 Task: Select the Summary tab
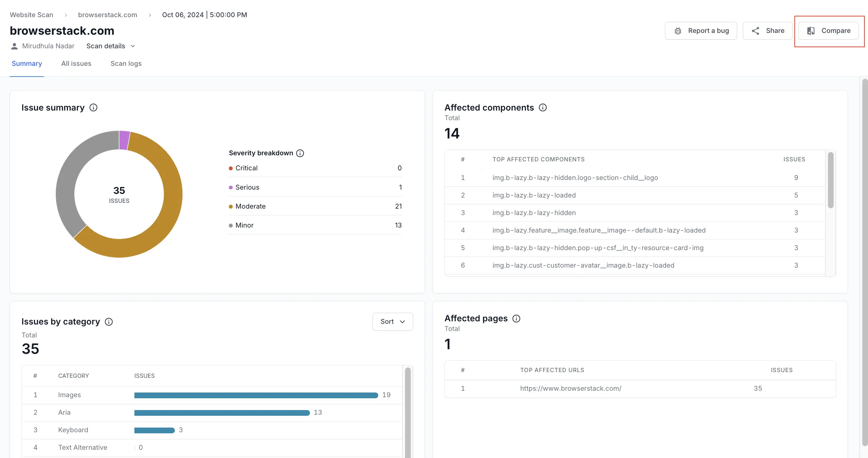point(27,64)
